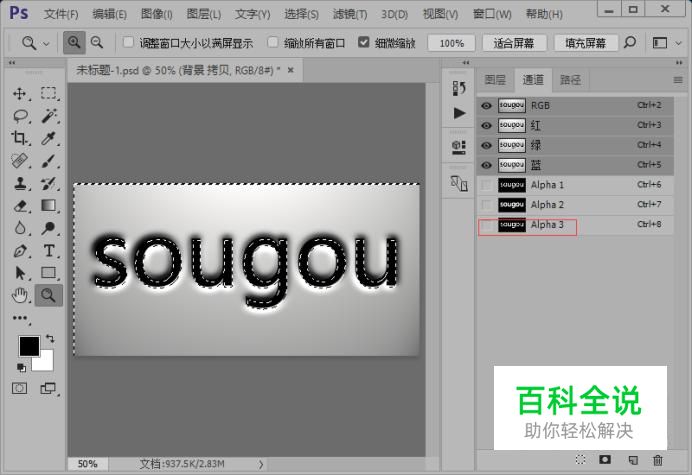Hide the Blue channel eye
692x475 pixels.
[486, 165]
